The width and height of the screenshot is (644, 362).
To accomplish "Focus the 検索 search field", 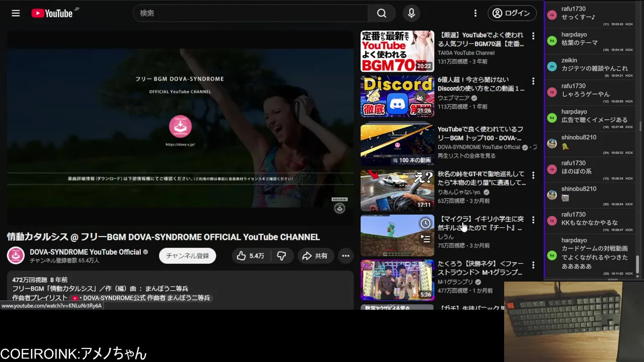I will point(250,13).
